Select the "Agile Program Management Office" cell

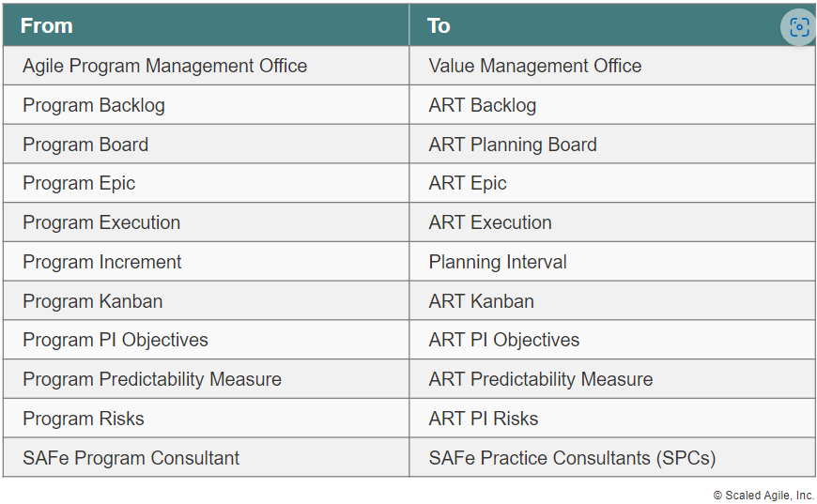click(164, 66)
